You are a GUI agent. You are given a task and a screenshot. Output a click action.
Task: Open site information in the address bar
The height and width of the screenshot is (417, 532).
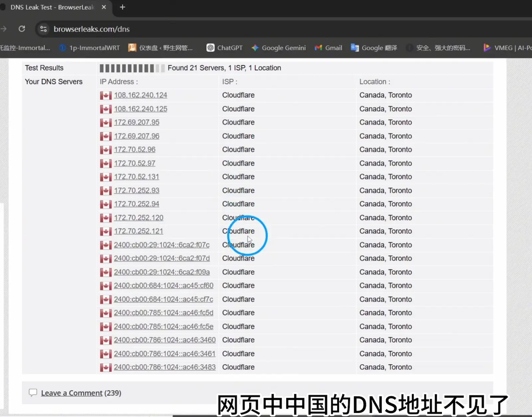pos(43,29)
